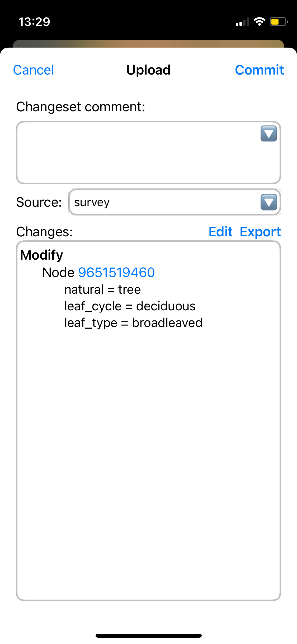The image size is (297, 644).
Task: Tap the battery icon in status bar
Action: [x=279, y=22]
